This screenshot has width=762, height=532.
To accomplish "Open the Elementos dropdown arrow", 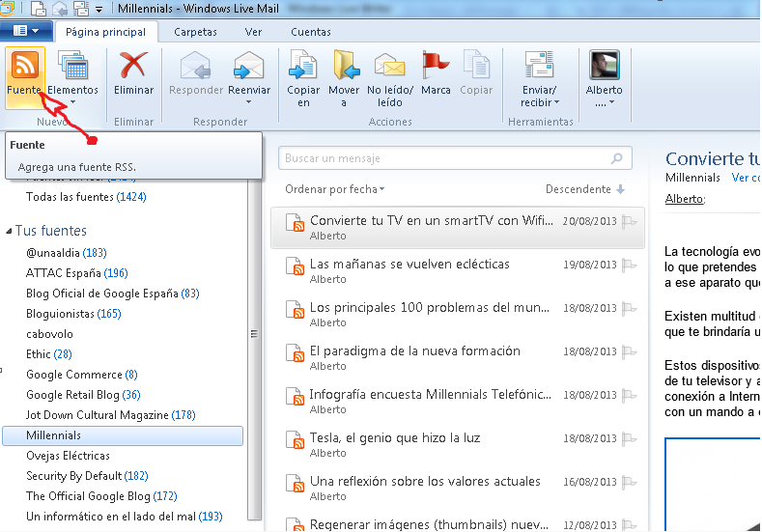I will [x=72, y=102].
